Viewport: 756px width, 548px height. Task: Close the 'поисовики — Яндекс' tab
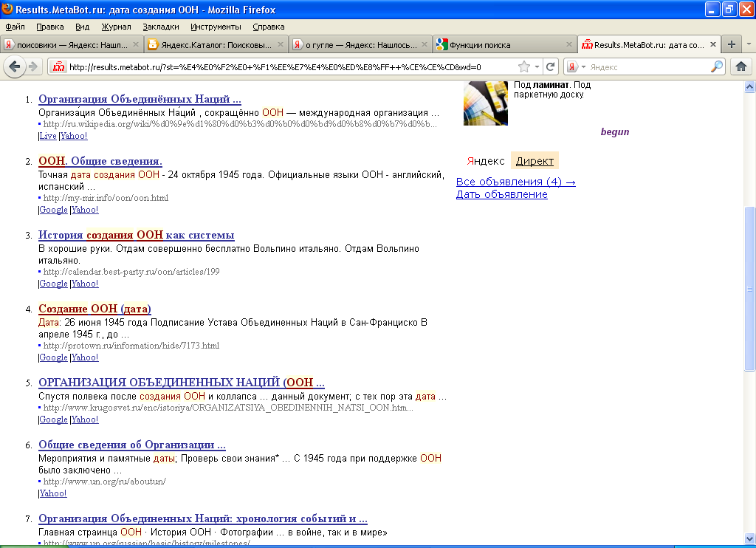[x=136, y=44]
